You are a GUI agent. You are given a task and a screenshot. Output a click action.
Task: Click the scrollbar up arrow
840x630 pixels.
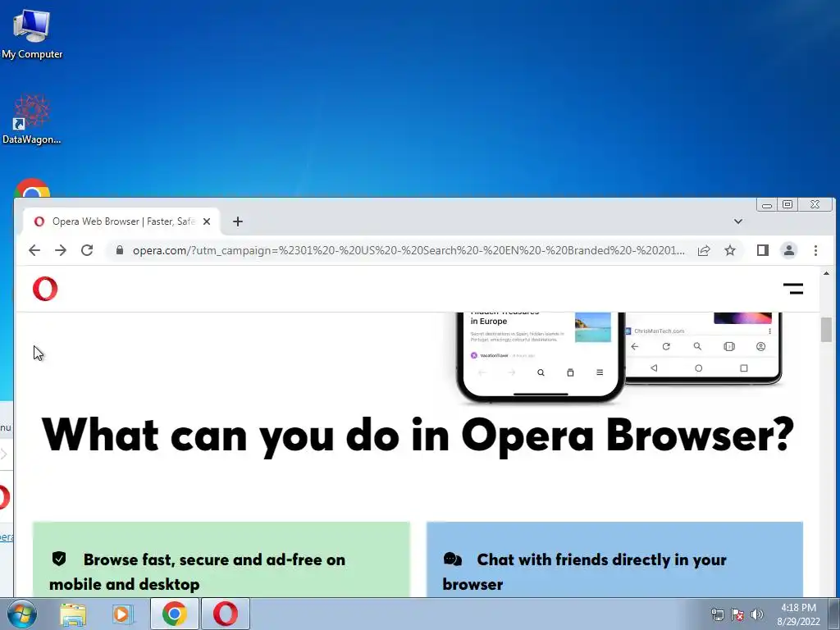click(x=826, y=274)
